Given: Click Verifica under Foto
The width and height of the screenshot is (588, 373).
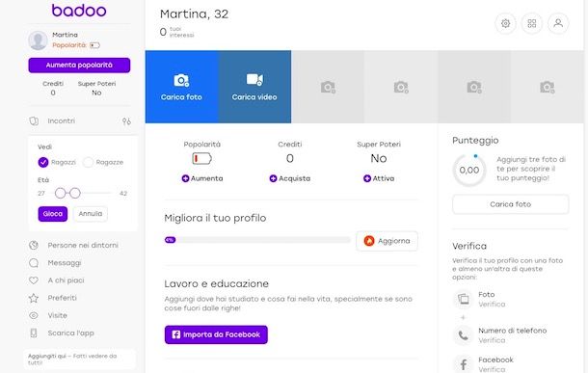Looking at the screenshot, I should pos(492,304).
